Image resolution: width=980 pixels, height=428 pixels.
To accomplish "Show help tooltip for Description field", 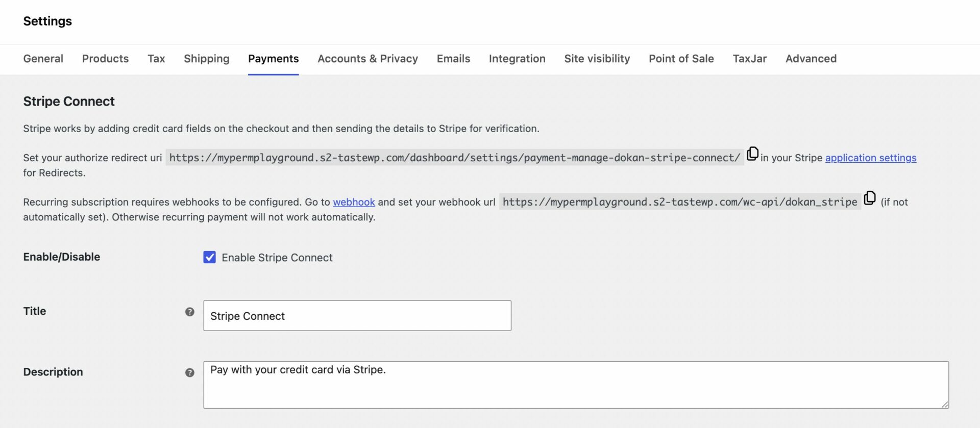I will coord(190,372).
